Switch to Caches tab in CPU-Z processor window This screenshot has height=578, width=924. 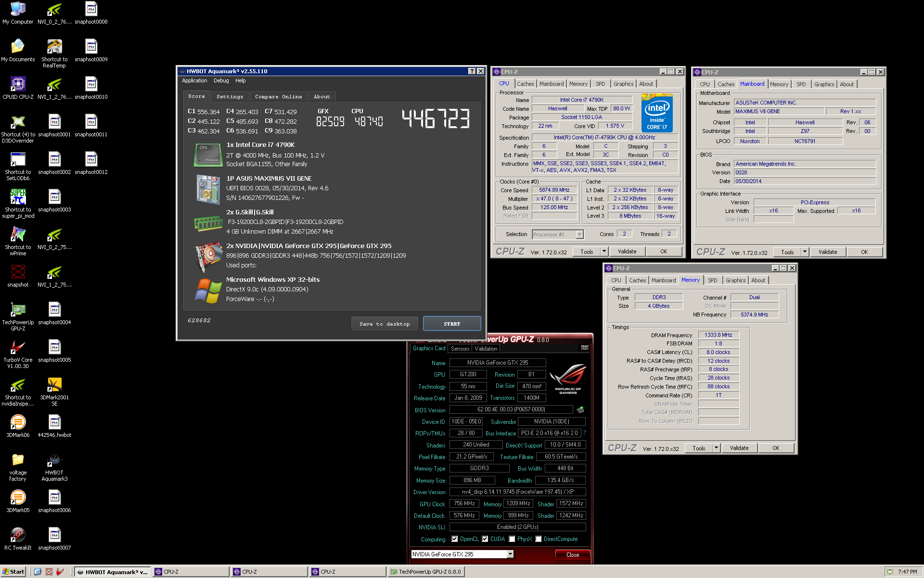(525, 84)
